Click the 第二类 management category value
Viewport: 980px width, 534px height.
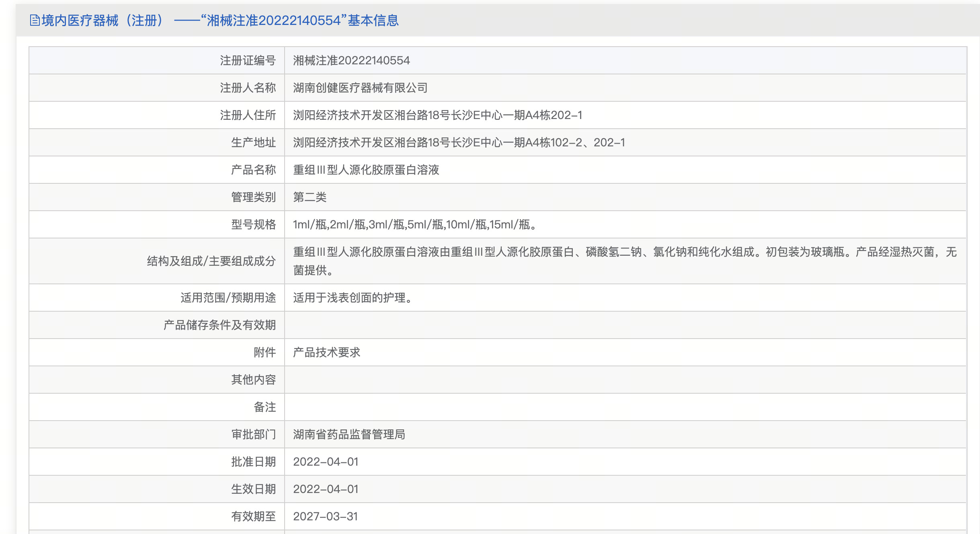coord(310,197)
